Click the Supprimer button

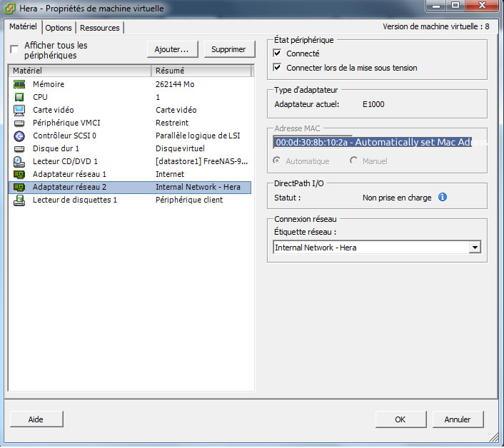[x=229, y=49]
